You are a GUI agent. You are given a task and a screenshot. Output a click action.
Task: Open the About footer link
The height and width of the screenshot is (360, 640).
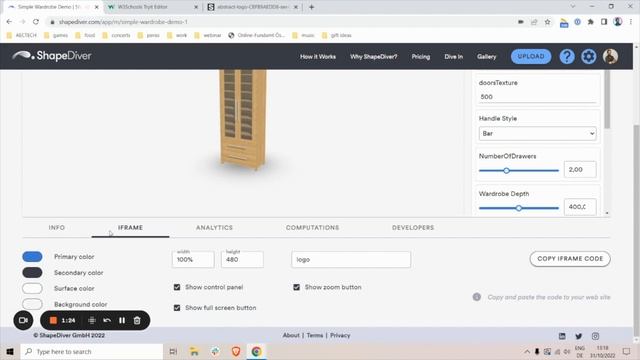[x=291, y=335]
